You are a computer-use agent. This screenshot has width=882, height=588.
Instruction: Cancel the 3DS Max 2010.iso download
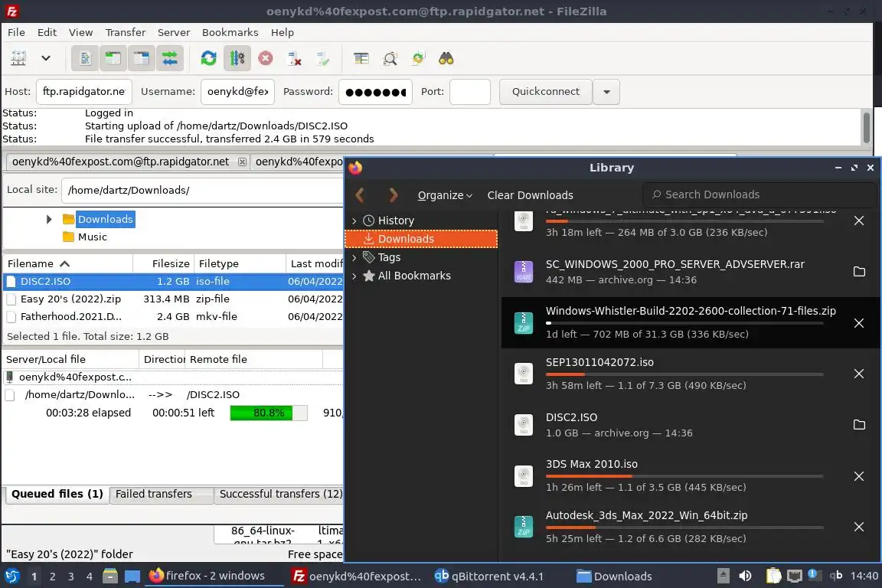tap(859, 476)
